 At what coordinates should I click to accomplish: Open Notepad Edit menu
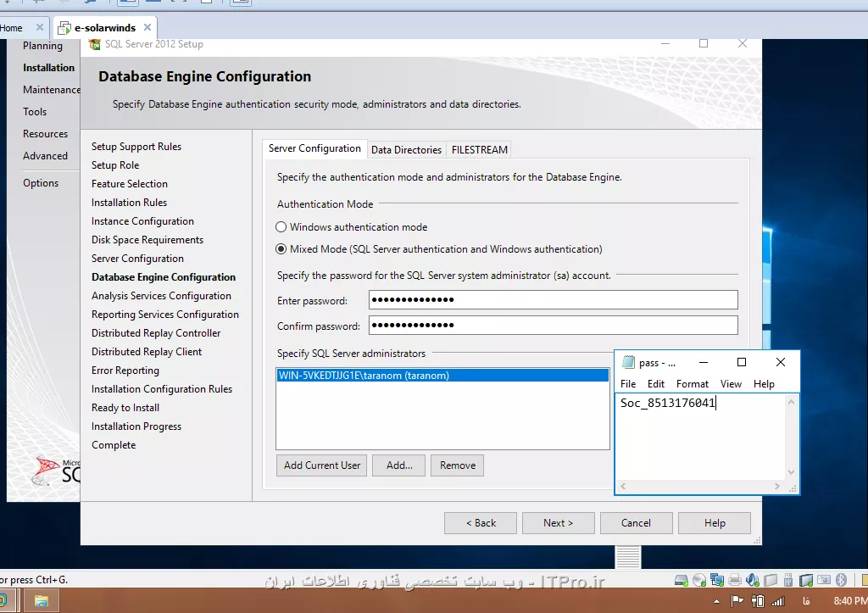[656, 384]
